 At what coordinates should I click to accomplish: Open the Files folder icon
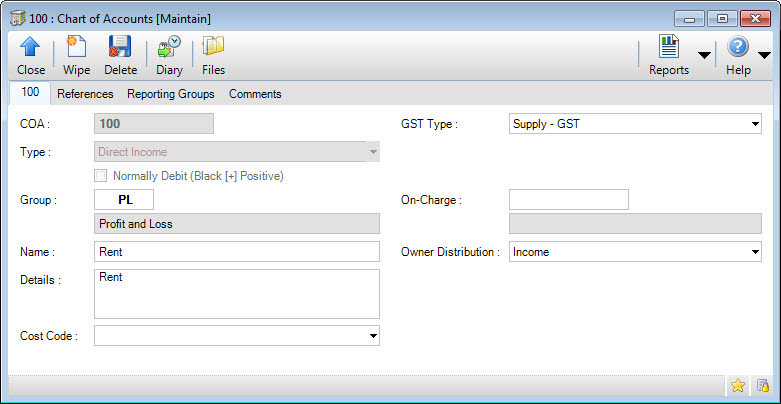click(214, 48)
